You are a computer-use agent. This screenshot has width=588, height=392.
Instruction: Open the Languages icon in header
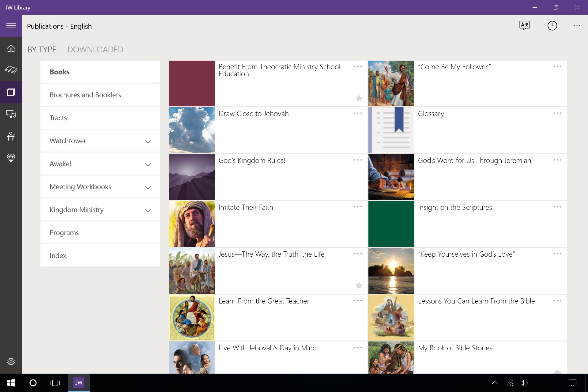coord(525,25)
